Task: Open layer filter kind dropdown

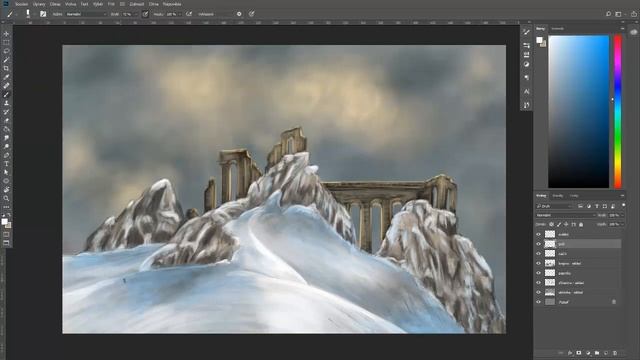Action: 555,206
